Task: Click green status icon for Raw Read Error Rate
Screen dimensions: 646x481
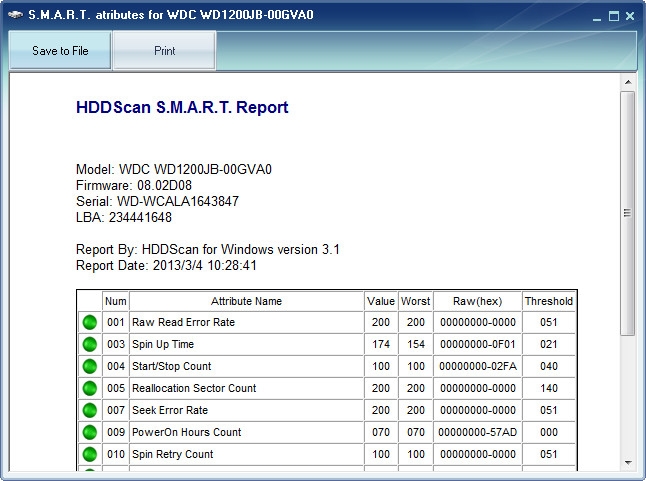Action: (89, 322)
